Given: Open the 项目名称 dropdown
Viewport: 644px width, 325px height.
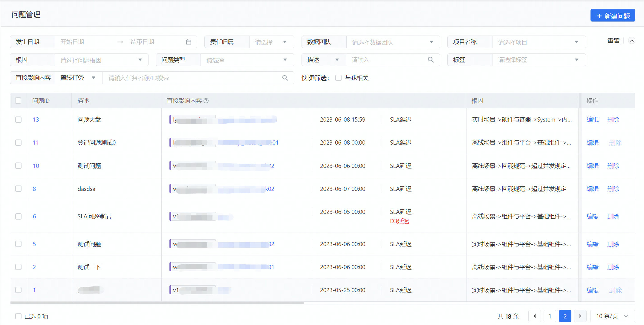Looking at the screenshot, I should pos(539,42).
